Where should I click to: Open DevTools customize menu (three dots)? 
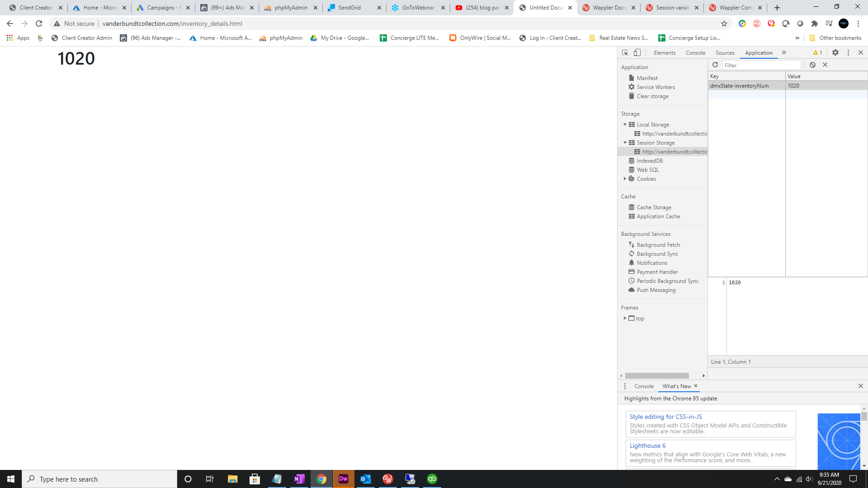[x=848, y=53]
